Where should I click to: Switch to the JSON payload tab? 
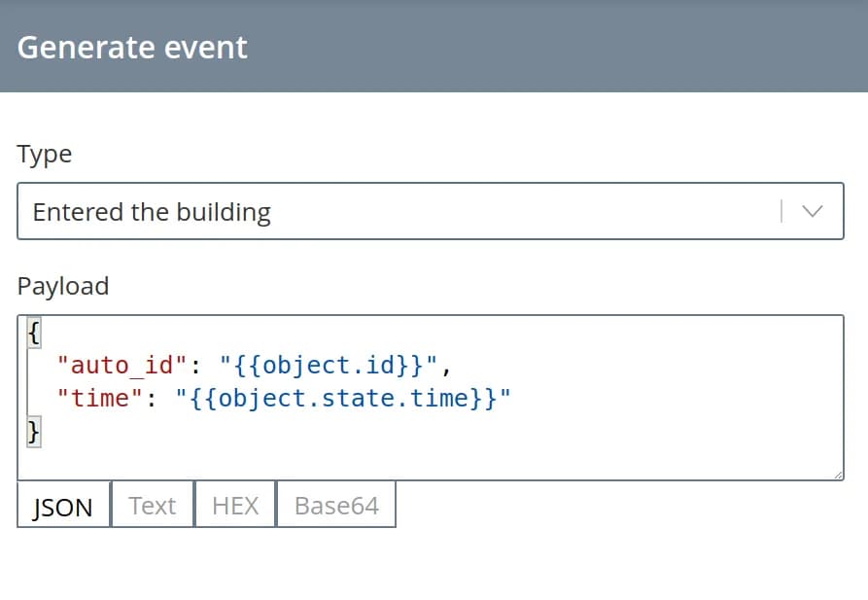click(x=63, y=506)
